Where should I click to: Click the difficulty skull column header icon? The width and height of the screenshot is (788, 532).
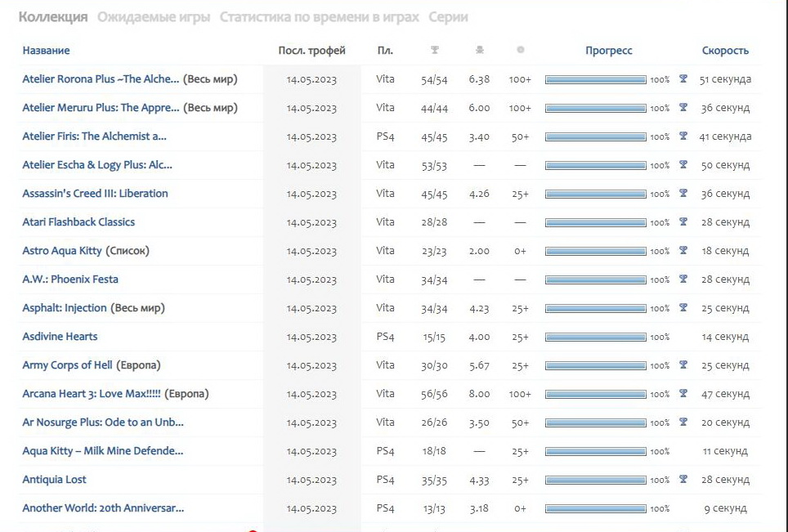(x=479, y=51)
